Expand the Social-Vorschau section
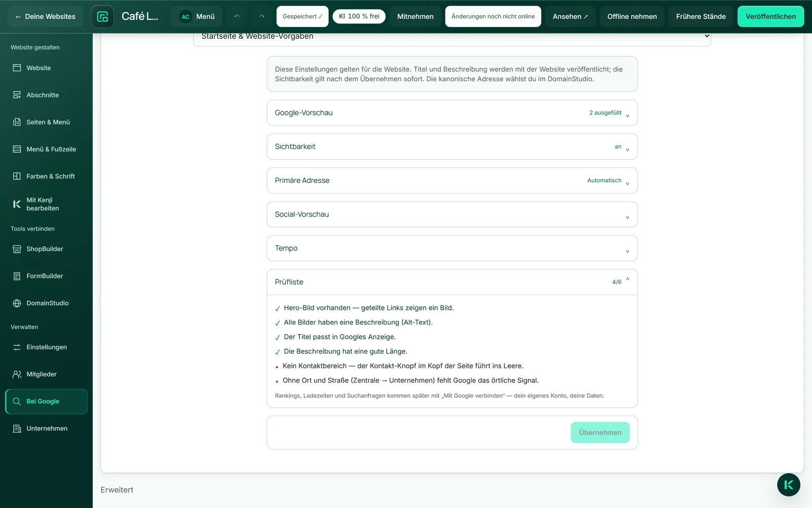 [452, 214]
